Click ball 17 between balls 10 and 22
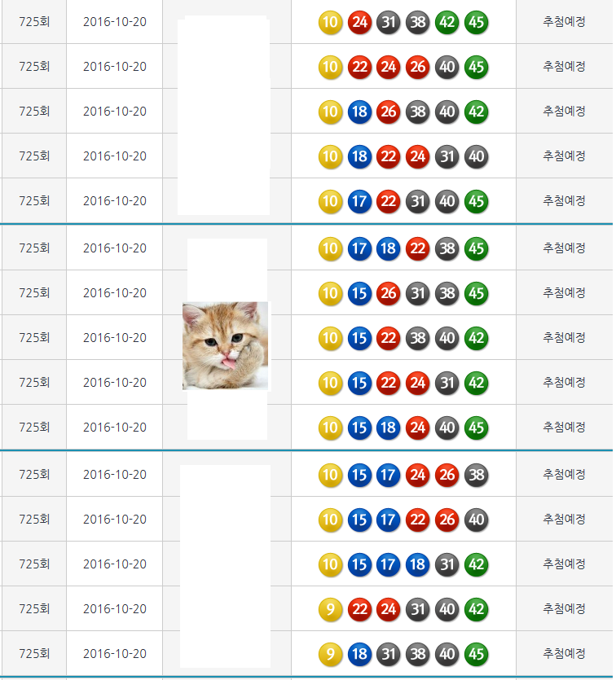Viewport: 616px width, 680px height. click(359, 201)
